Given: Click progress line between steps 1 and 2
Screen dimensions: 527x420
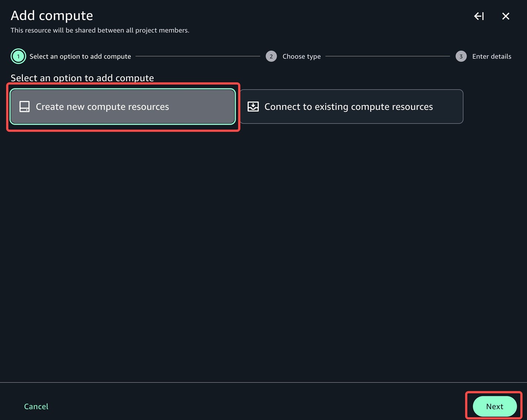Looking at the screenshot, I should coord(198,56).
